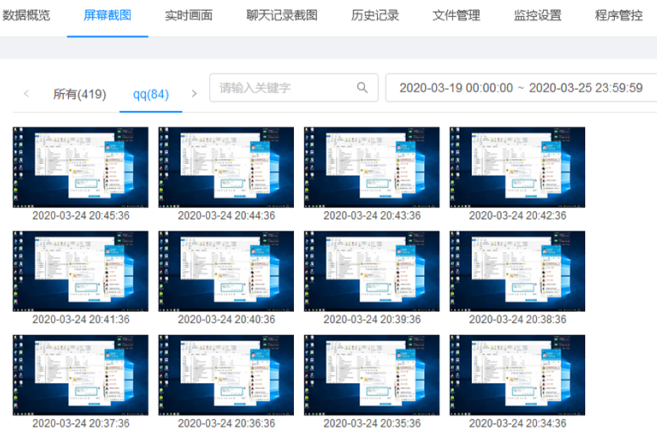This screenshot has width=657, height=445.
Task: Switch to the 监控设置 tab
Action: click(x=537, y=16)
